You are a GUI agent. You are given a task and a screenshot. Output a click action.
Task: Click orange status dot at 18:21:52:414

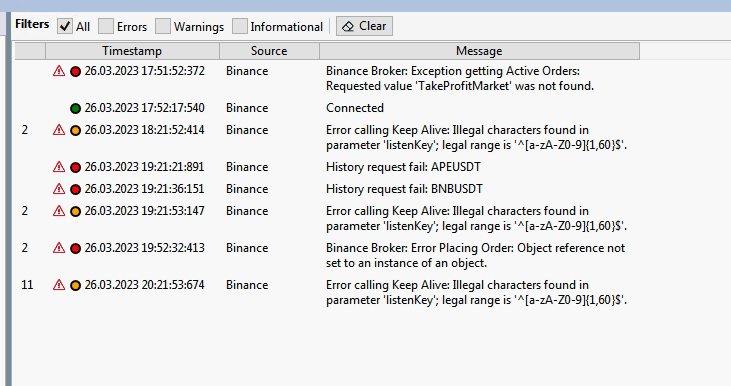click(76, 130)
